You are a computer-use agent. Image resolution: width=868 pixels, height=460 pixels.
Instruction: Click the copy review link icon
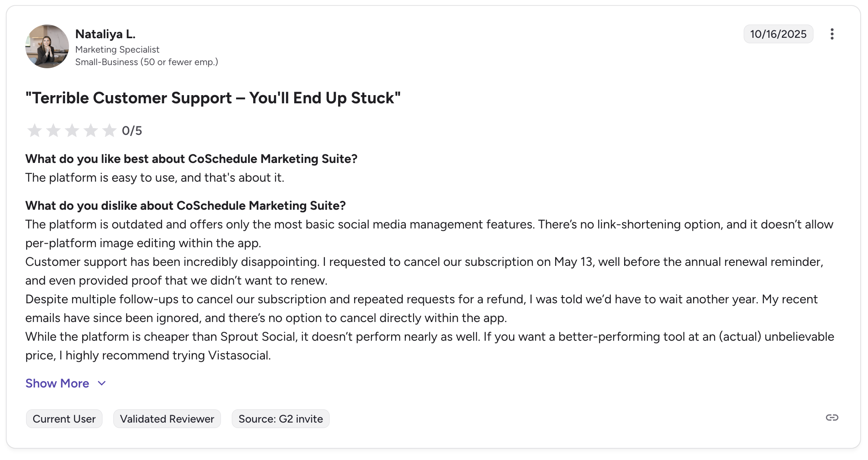click(833, 418)
